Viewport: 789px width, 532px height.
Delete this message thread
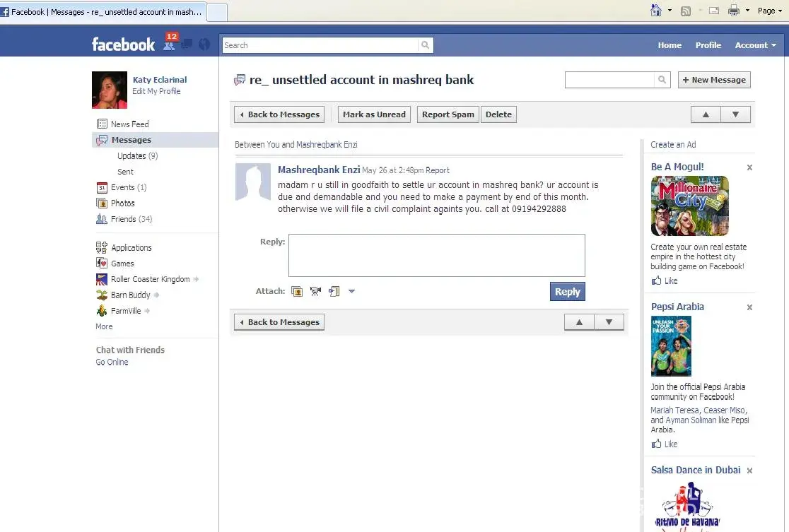(498, 114)
